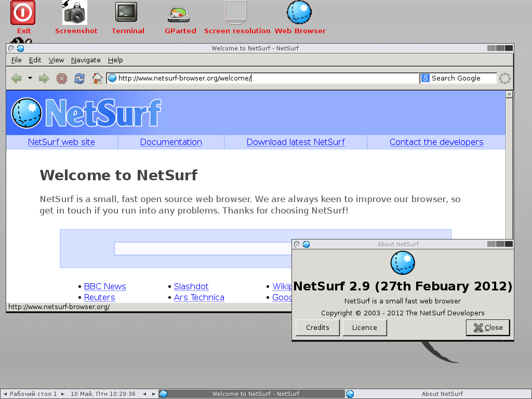
Task: Open Ars Technica link
Action: coord(199,297)
